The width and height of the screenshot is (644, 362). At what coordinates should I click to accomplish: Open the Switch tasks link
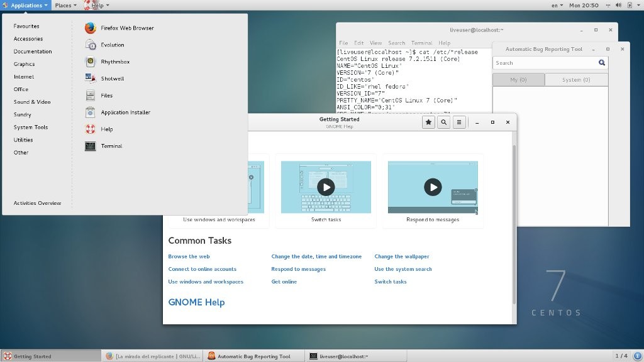390,282
